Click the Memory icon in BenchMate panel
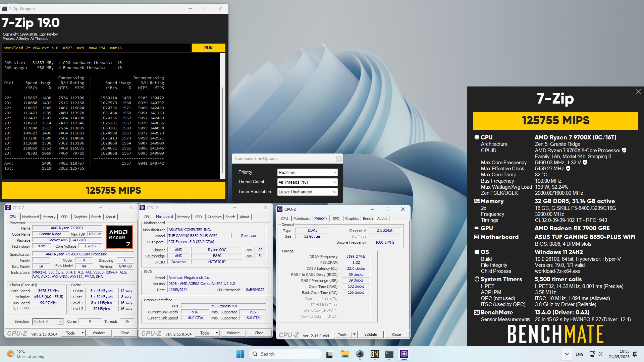The image size is (644, 362). point(477,201)
